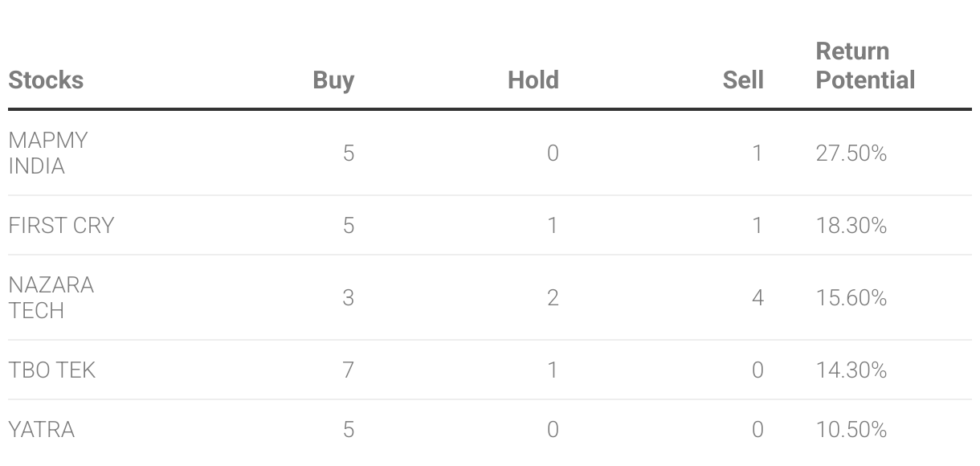The height and width of the screenshot is (466, 980).
Task: Click the 10.50% return potential value
Action: (851, 430)
